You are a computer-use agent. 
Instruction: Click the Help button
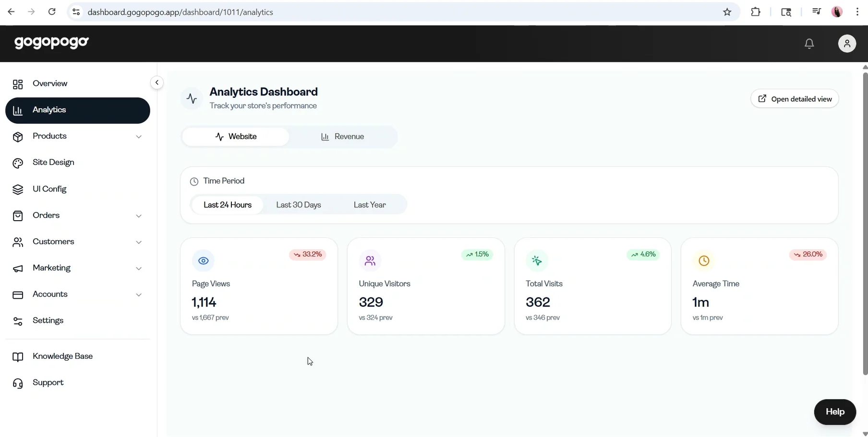click(835, 412)
